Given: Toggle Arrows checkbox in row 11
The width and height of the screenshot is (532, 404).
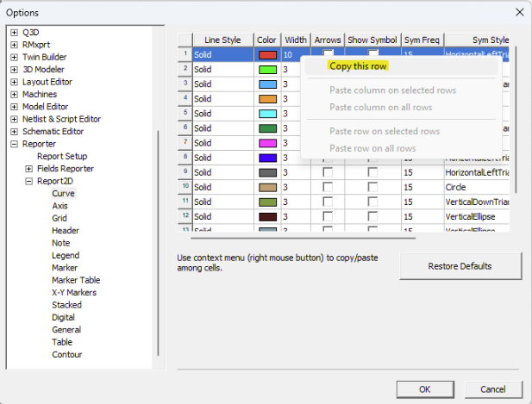Looking at the screenshot, I should (327, 202).
